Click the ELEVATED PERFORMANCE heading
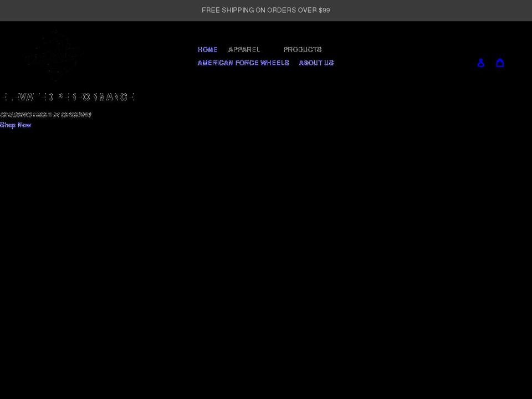532x399 pixels. (x=67, y=97)
